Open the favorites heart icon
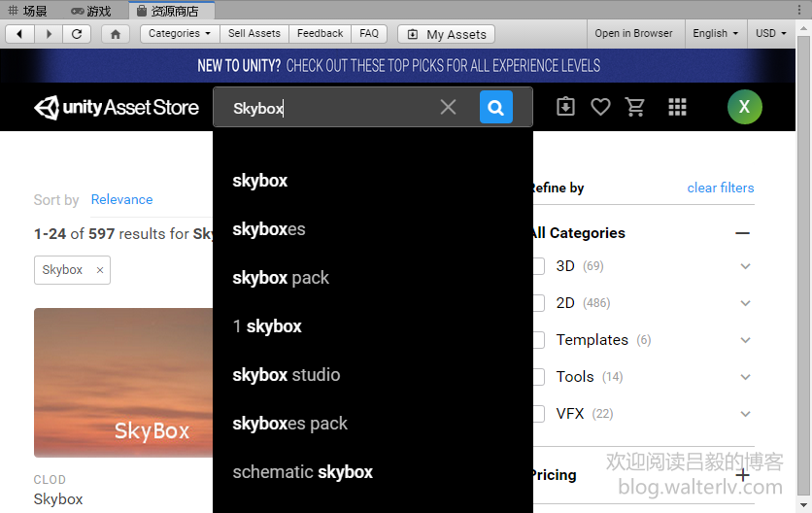The height and width of the screenshot is (513, 812). click(600, 107)
